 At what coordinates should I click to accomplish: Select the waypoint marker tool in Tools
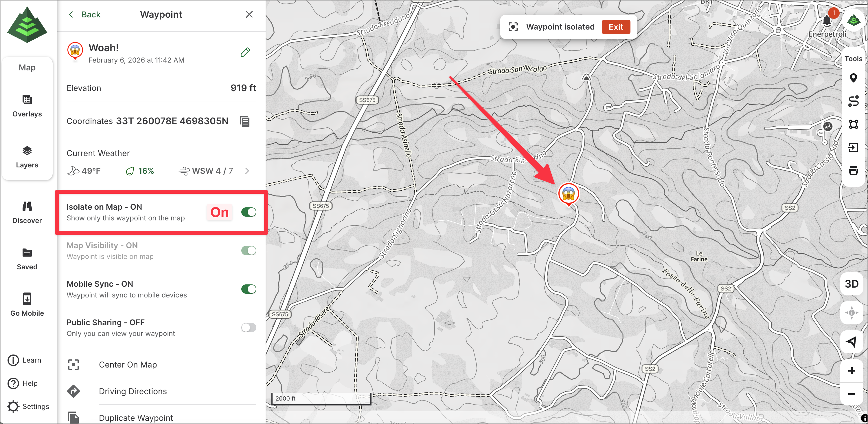tap(853, 78)
